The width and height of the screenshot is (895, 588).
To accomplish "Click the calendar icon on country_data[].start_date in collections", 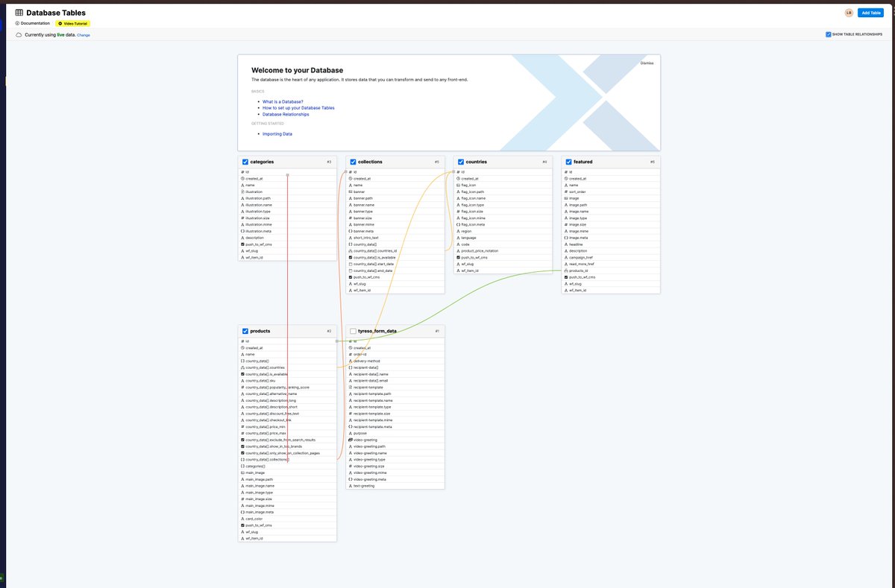I will click(x=351, y=264).
